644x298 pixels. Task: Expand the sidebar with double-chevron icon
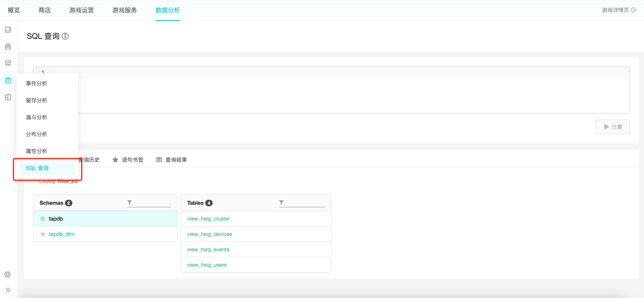8,290
